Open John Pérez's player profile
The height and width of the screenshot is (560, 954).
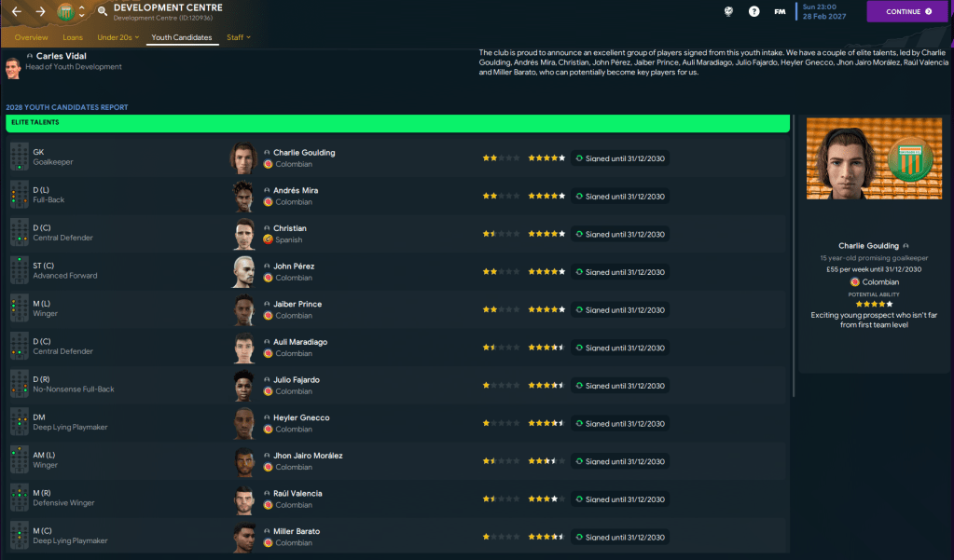(x=296, y=266)
